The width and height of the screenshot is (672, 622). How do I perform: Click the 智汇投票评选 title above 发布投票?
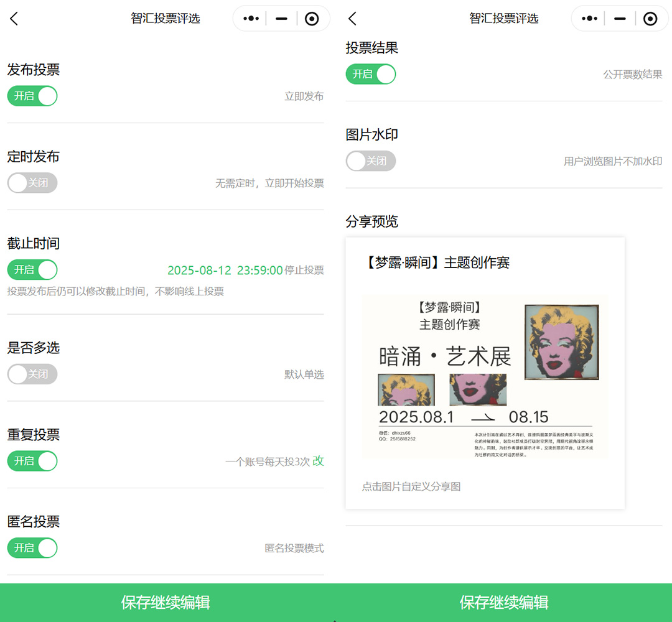[x=166, y=19]
